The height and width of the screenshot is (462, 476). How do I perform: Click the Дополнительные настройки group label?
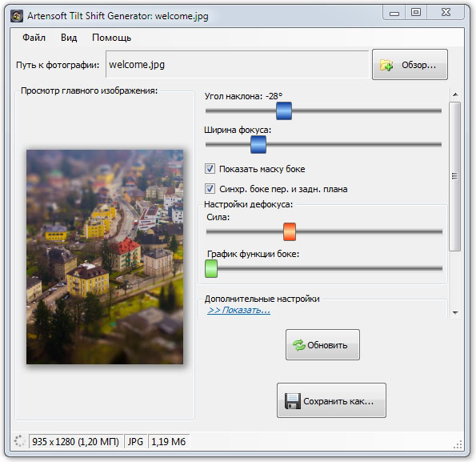click(x=262, y=299)
